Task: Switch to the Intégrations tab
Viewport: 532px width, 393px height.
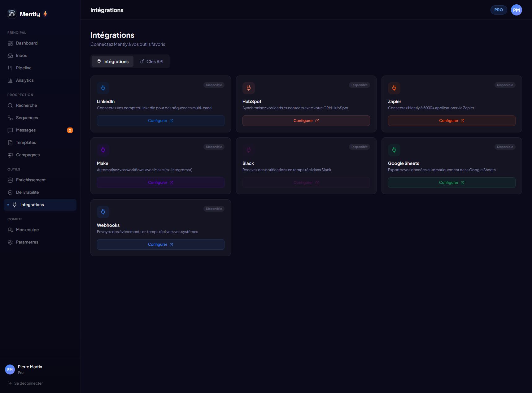Action: coord(113,61)
